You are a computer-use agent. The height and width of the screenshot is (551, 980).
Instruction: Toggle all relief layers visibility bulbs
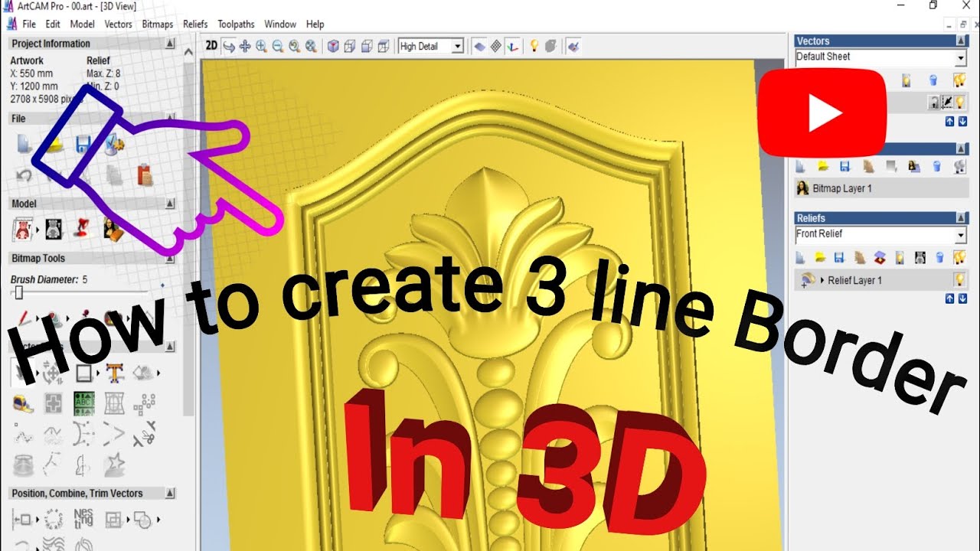tap(959, 257)
